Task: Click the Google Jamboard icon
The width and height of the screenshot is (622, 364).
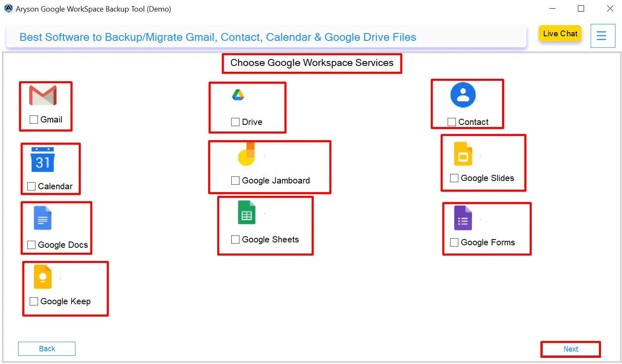Action: tap(246, 154)
